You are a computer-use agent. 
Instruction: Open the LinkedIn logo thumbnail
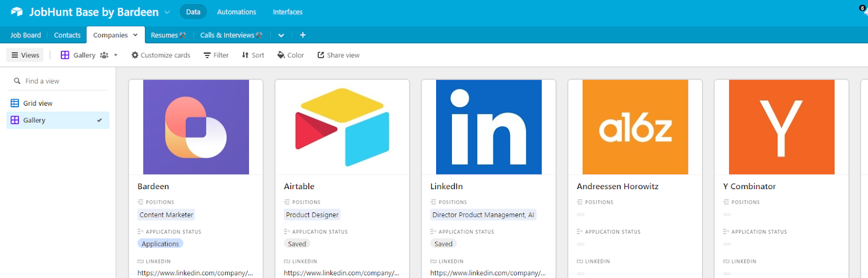[x=489, y=127]
